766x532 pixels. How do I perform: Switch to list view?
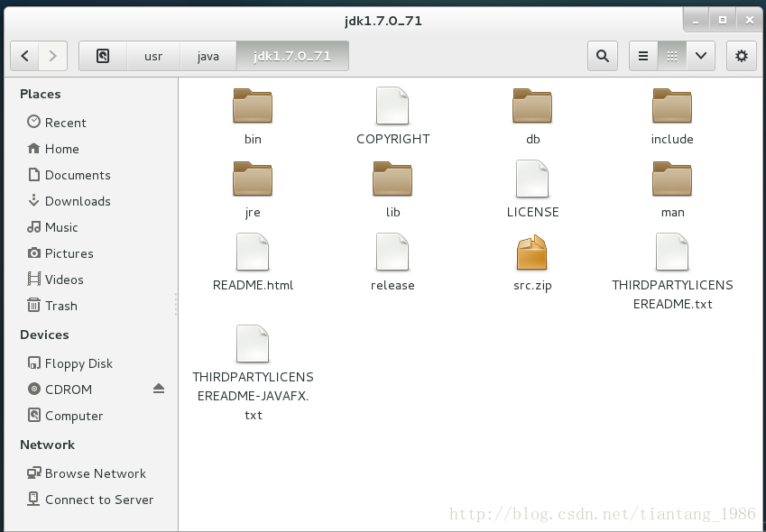click(x=643, y=56)
